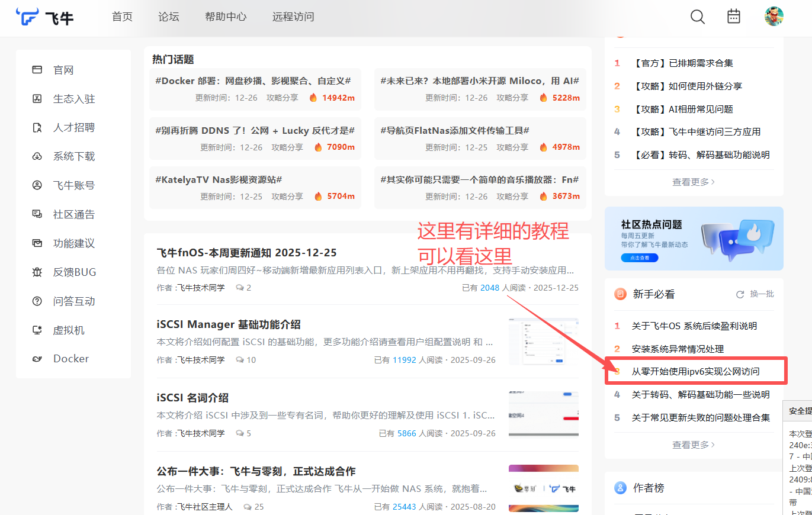Open 从零开始使用ipv6实现公网访问 link
Viewport: 812px width, 515px height.
pyautogui.click(x=695, y=371)
